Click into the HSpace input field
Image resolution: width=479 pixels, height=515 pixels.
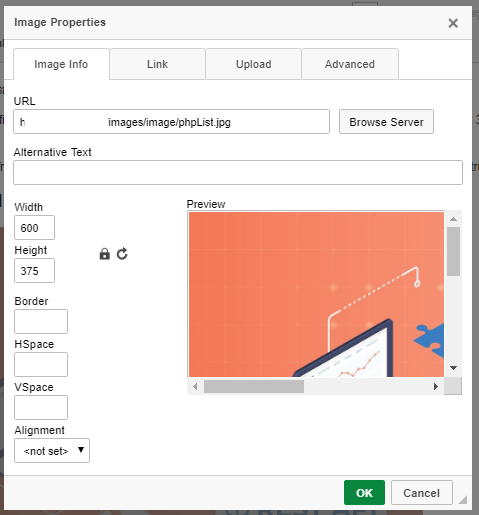pyautogui.click(x=41, y=364)
